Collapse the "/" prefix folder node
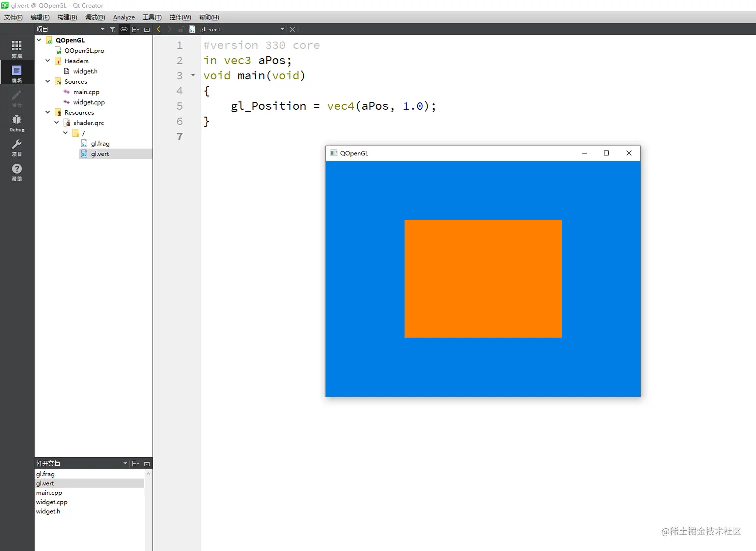 tap(65, 133)
